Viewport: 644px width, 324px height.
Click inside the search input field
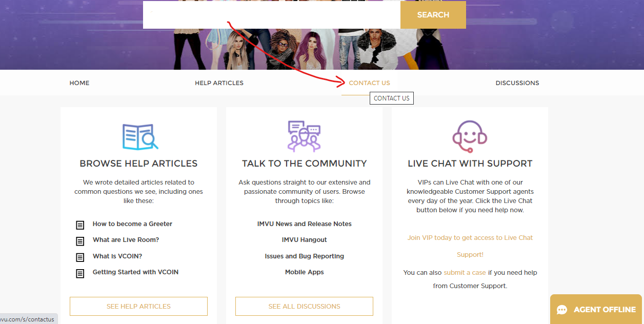click(x=267, y=15)
